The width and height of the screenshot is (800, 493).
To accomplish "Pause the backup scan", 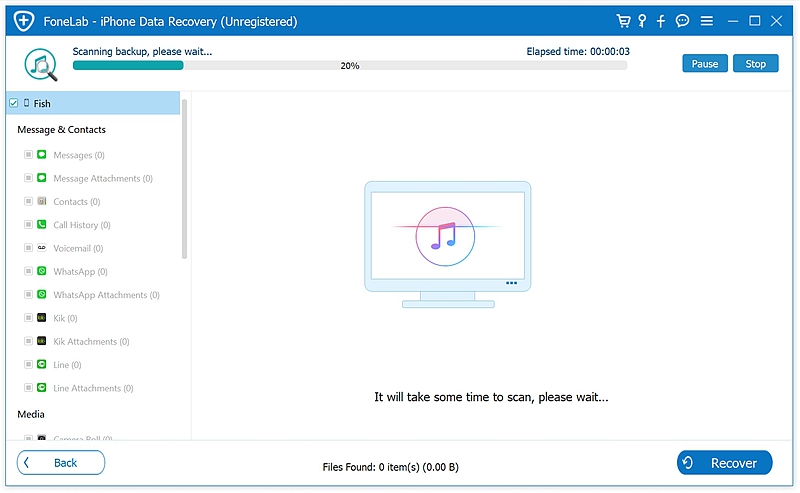I will click(x=705, y=64).
